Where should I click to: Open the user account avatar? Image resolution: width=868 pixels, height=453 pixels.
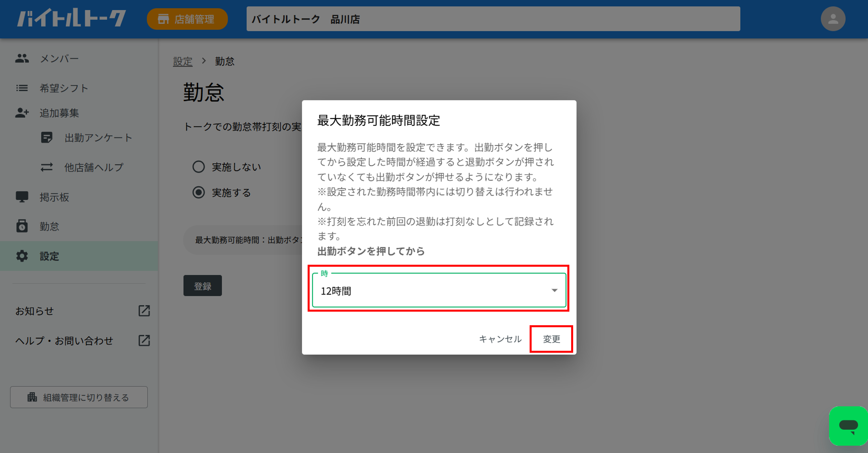coord(833,19)
